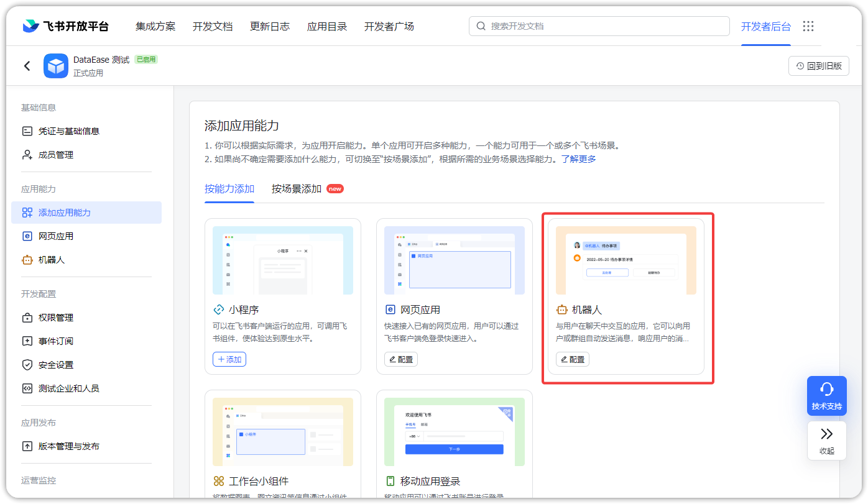Click the 机器人 preview thumbnail
Screen dimensions: 868x504
pyautogui.click(x=626, y=260)
